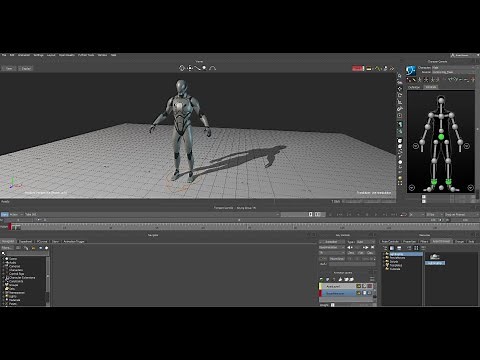Go to next keyframe arrow
The image size is (480, 360).
click(x=365, y=247)
